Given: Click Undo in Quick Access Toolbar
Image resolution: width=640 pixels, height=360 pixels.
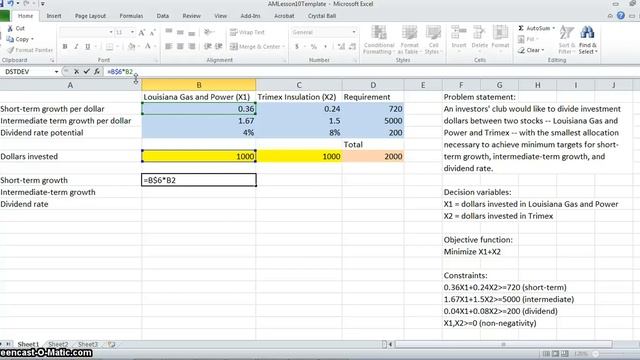Looking at the screenshot, I should [10, 4].
